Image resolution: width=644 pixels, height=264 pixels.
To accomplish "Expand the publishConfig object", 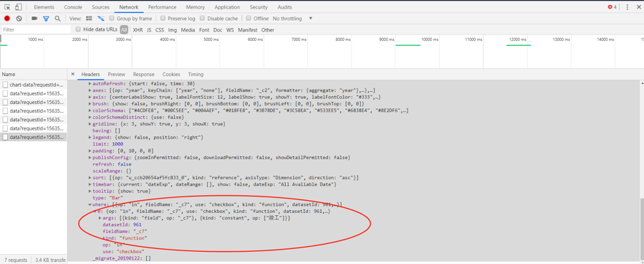I will [90, 158].
